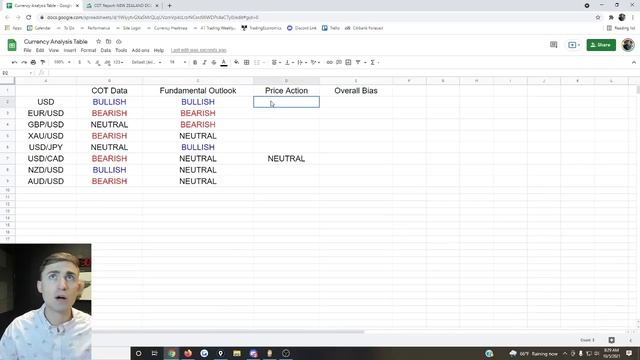Open the Borders tool

click(247, 62)
